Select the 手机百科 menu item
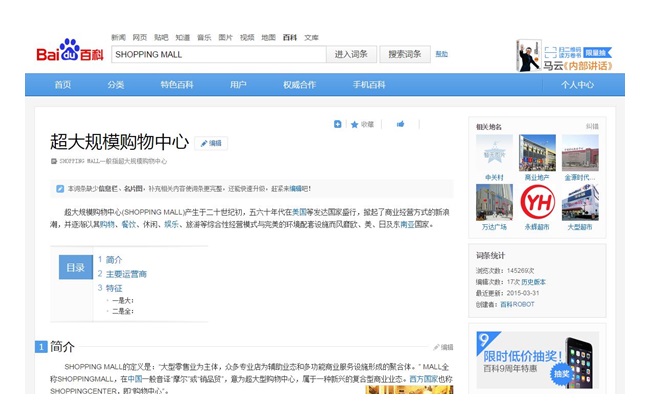Image resolution: width=650 pixels, height=419 pixels. pos(369,85)
